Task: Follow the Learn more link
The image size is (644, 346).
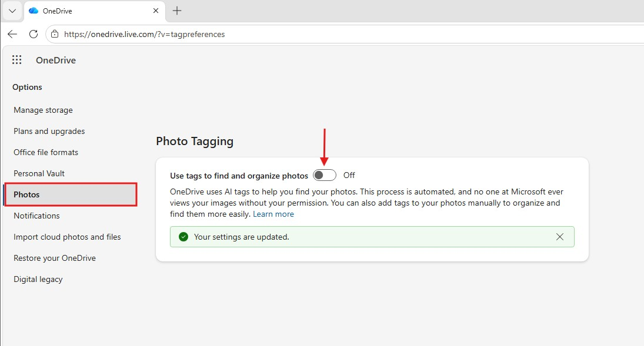Action: 273,214
